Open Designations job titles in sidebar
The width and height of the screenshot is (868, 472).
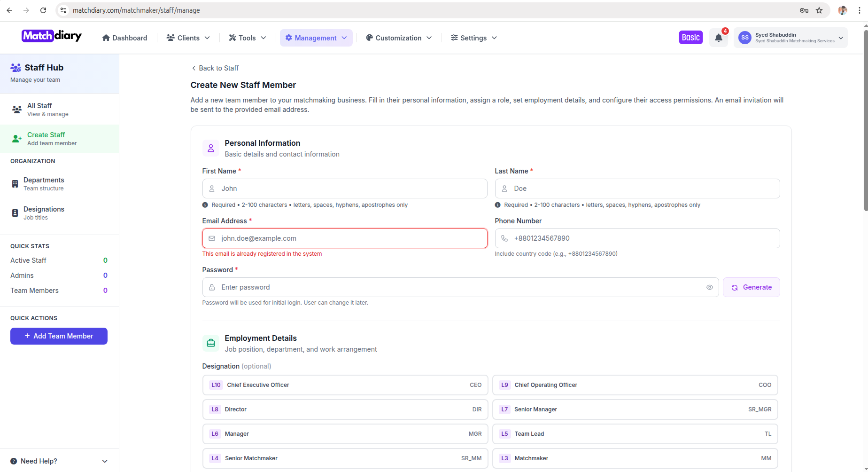click(44, 213)
